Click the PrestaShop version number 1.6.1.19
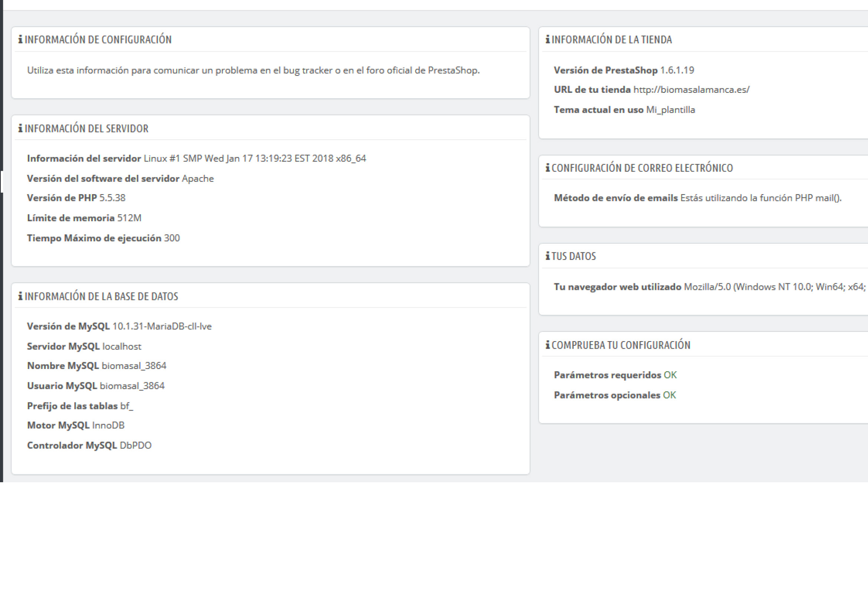 tap(677, 70)
